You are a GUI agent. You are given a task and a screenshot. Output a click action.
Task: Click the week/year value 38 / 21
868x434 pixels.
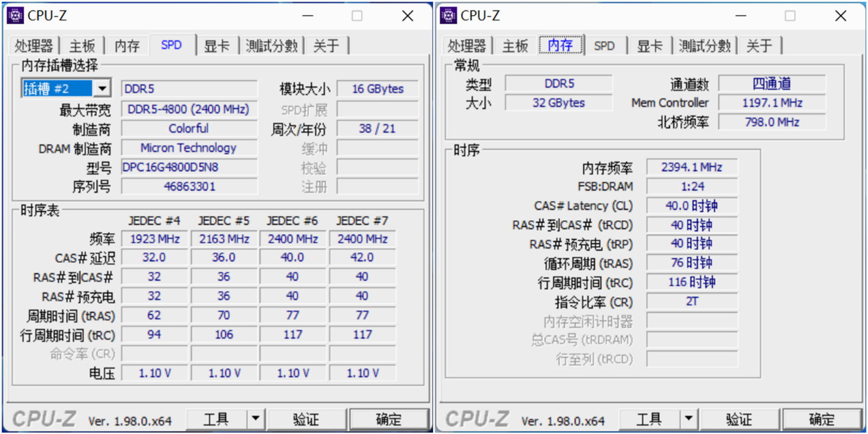[378, 129]
